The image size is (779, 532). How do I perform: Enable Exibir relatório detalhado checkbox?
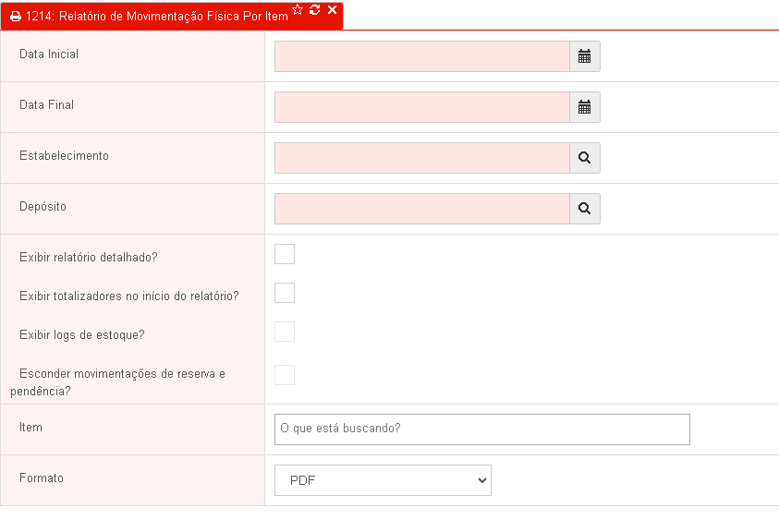click(x=285, y=254)
